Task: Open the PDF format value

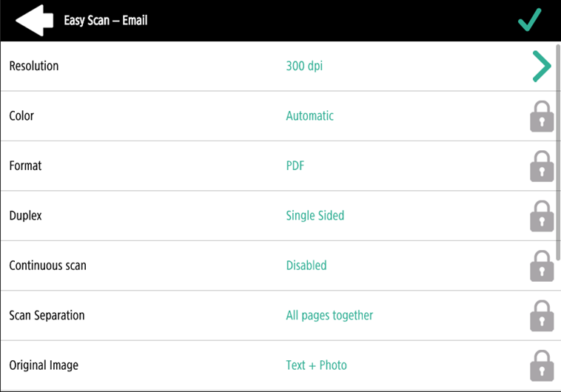Action: pos(295,166)
